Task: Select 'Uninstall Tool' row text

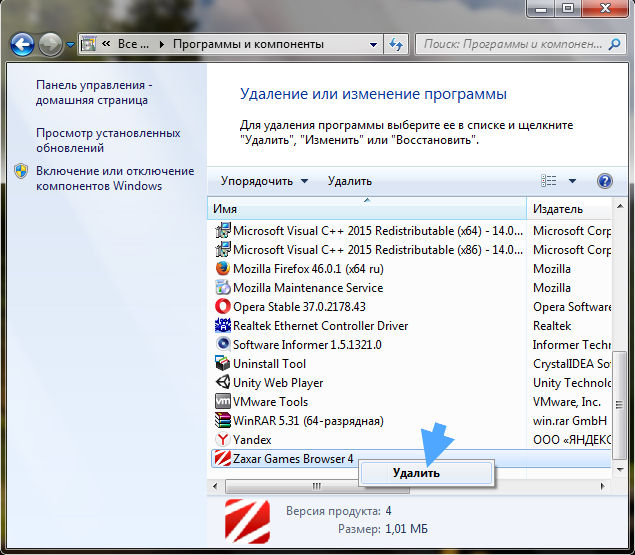Action: (x=269, y=364)
